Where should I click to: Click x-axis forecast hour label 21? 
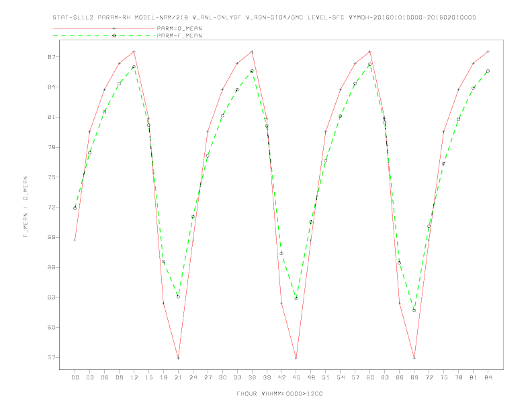(178, 377)
